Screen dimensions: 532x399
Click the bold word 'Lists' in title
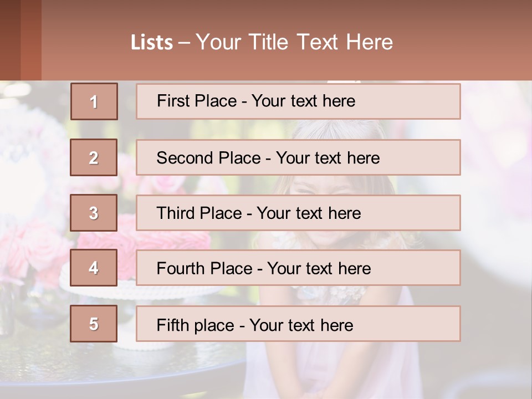[x=152, y=43]
